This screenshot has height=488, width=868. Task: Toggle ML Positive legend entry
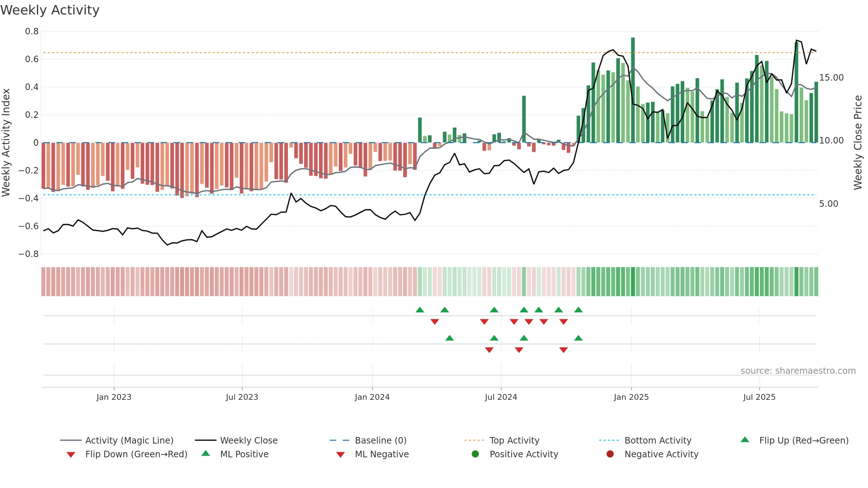coord(235,454)
